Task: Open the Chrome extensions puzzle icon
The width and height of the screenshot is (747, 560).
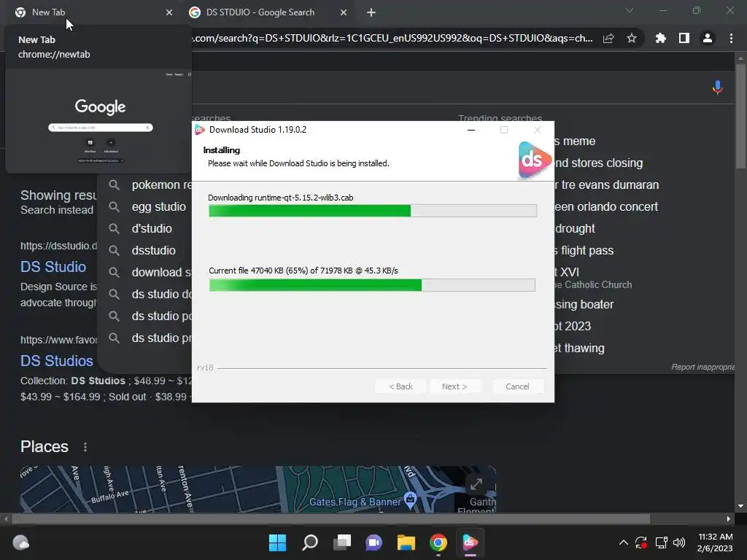Action: coord(660,38)
